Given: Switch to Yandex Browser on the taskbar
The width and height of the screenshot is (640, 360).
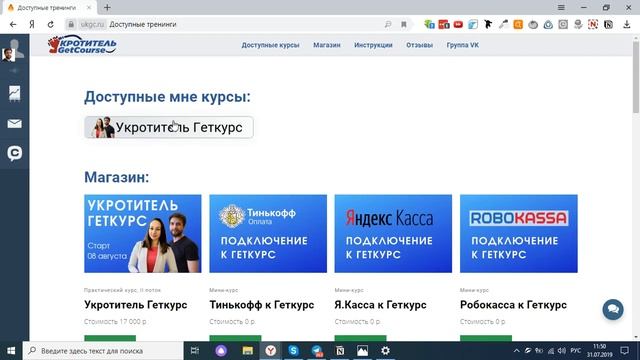Looking at the screenshot, I should point(271,351).
